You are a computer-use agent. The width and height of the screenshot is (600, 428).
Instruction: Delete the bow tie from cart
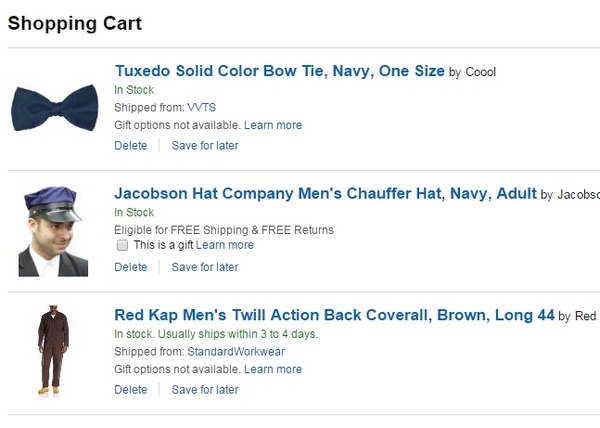pyautogui.click(x=130, y=145)
